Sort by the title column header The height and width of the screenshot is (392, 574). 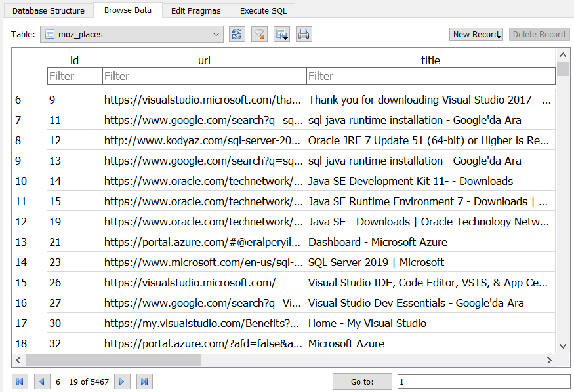tap(431, 60)
